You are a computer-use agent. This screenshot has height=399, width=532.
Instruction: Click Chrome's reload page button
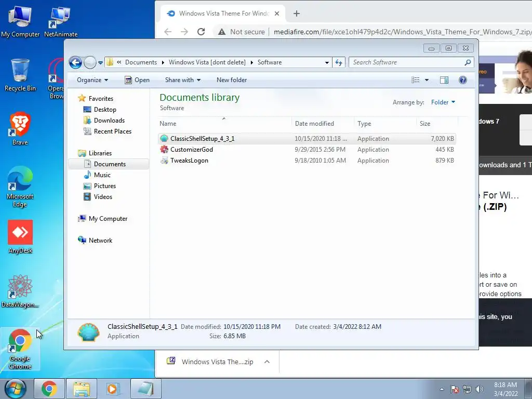click(x=201, y=32)
